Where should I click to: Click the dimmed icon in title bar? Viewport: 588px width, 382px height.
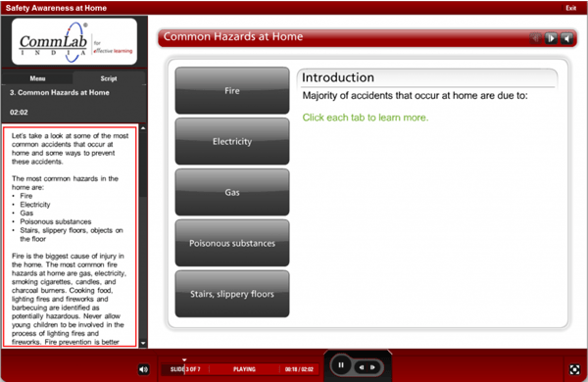pos(535,38)
